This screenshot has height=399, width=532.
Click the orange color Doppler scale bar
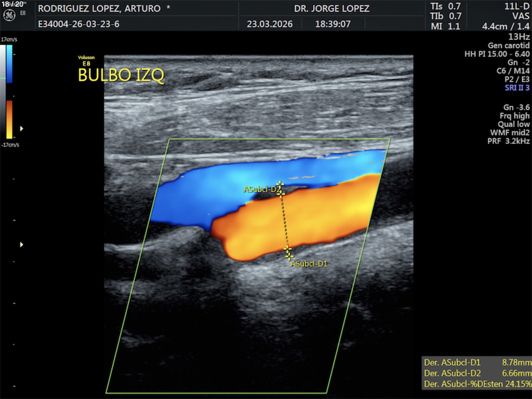pos(9,119)
